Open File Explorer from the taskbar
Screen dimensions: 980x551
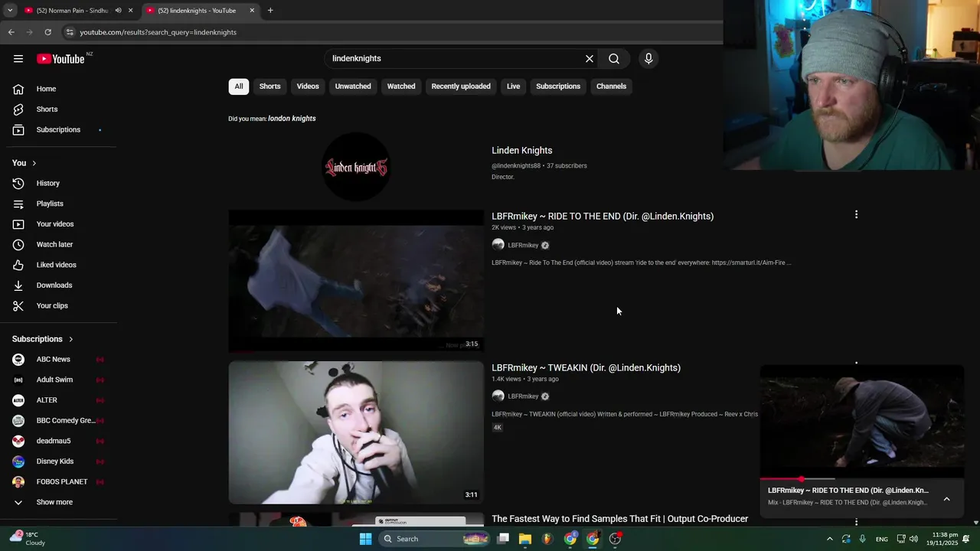tap(525, 539)
